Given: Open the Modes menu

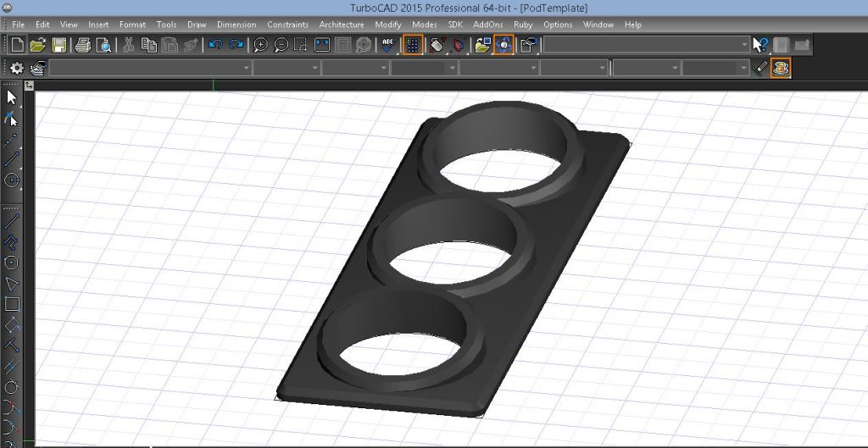Looking at the screenshot, I should pyautogui.click(x=425, y=25).
